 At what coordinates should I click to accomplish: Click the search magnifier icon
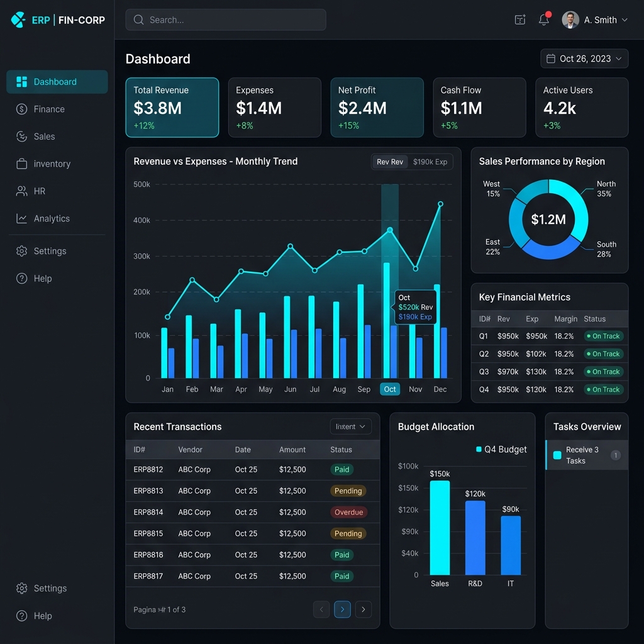click(x=138, y=19)
